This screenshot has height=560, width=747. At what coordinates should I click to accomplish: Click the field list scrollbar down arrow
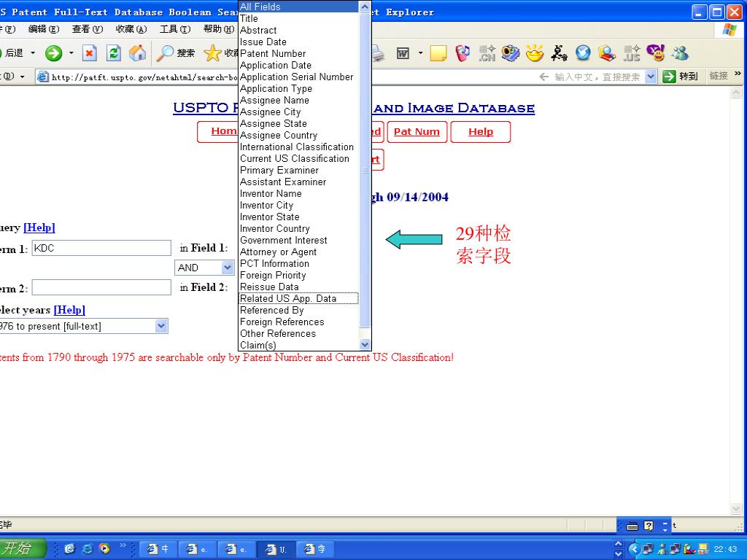point(365,345)
